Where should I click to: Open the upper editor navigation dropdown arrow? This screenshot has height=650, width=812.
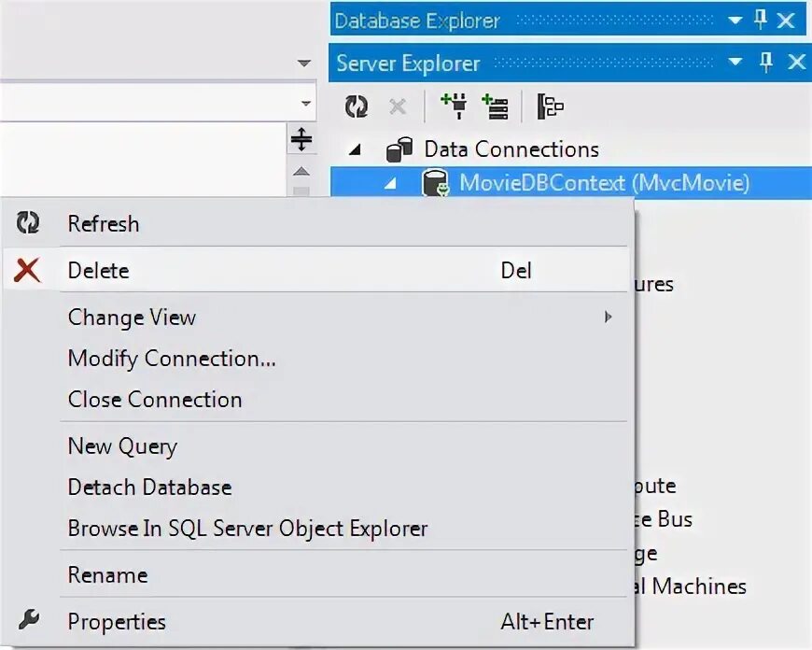(304, 64)
